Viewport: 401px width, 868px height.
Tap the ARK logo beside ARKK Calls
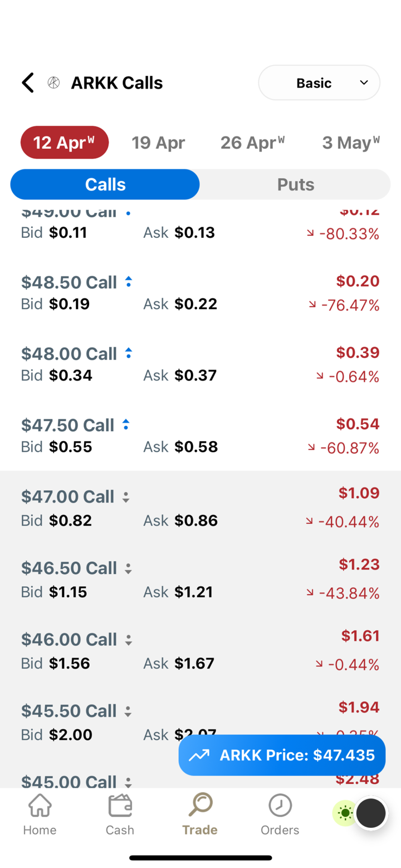pyautogui.click(x=54, y=83)
